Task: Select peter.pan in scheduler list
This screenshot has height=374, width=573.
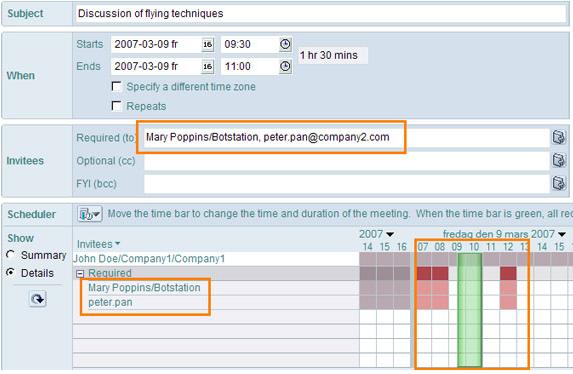Action: (x=110, y=303)
